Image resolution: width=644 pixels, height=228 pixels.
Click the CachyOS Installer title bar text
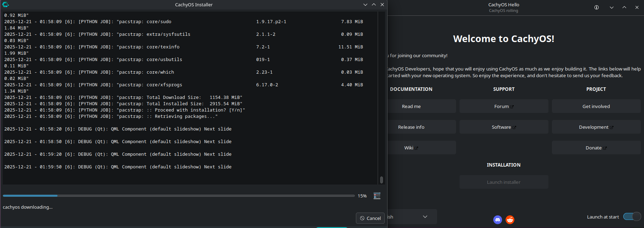(194, 5)
